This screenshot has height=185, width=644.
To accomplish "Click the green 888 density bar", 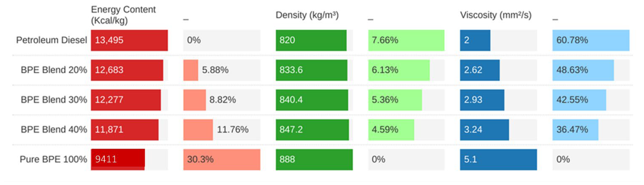I will click(314, 160).
